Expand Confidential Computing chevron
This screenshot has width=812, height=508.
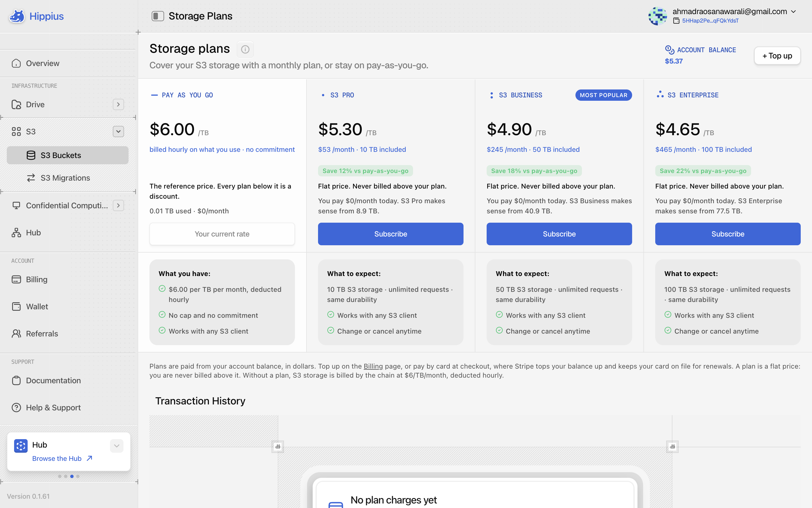pos(118,205)
